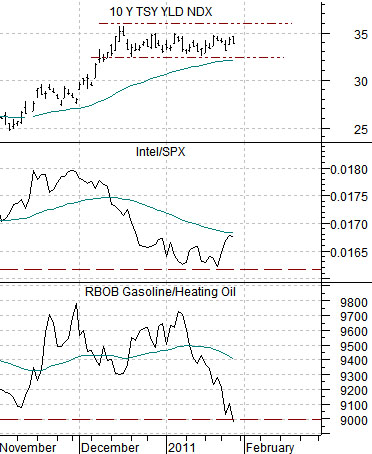Click the 'Intel/SPX' chart title
Screen dimensions: 372x454
coord(160,152)
